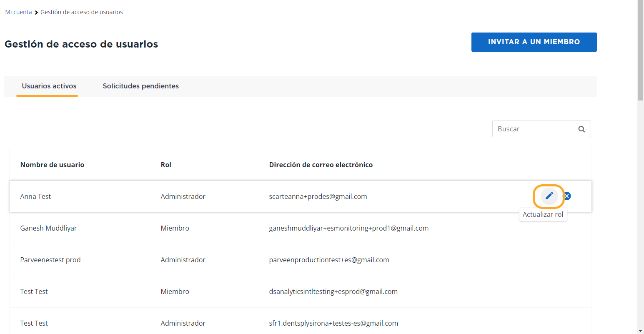Click email dsanalyticsintltesting+esprod@gmail.com
The height and width of the screenshot is (334, 644).
(333, 291)
